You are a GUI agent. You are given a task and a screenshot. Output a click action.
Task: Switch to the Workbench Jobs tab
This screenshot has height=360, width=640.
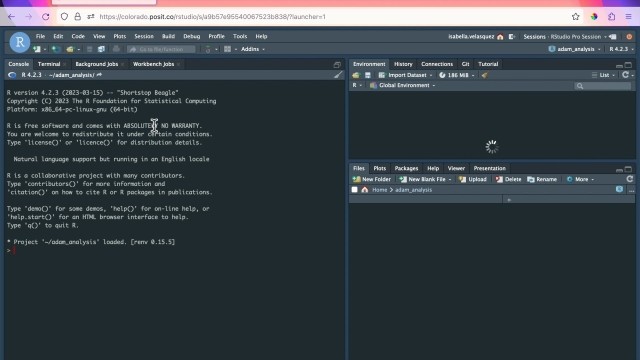click(x=153, y=64)
